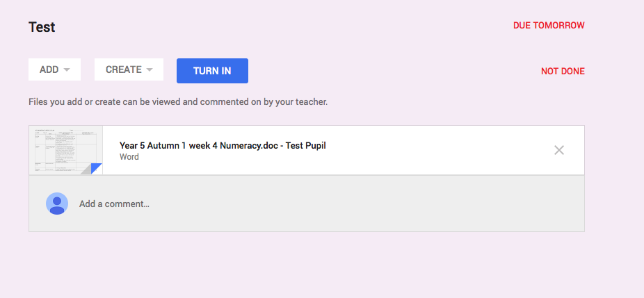
Task: Click the user avatar beside the comment box
Action: (56, 204)
